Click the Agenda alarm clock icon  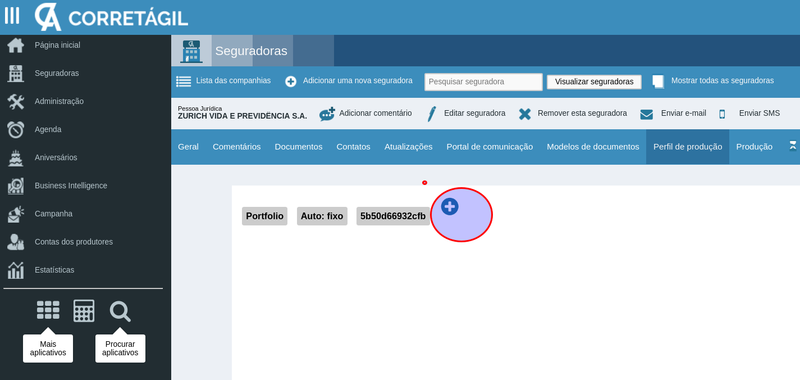16,130
